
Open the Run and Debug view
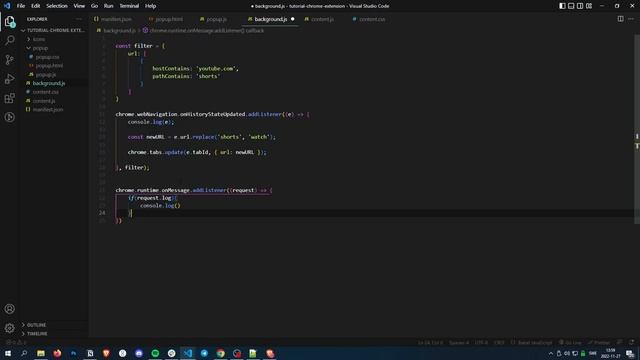coord(10,79)
